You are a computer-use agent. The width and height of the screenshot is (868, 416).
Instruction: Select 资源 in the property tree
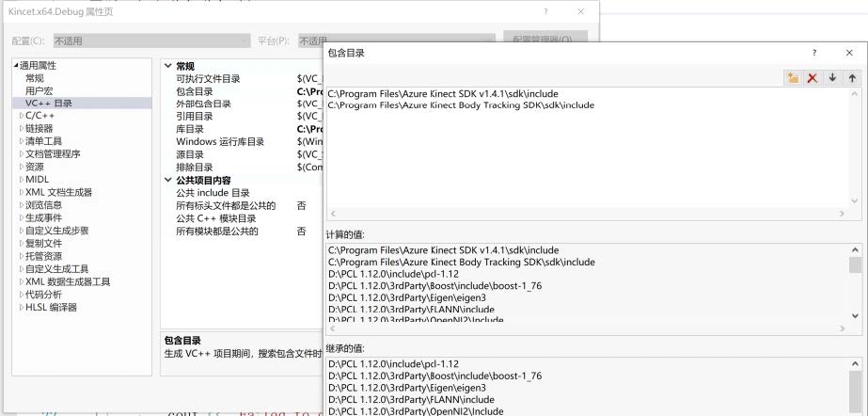(34, 167)
